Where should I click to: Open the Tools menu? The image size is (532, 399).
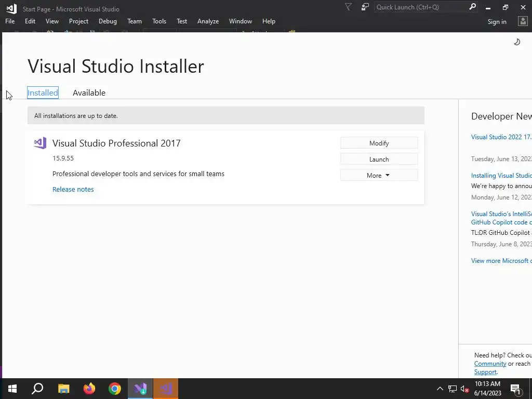coord(159,21)
